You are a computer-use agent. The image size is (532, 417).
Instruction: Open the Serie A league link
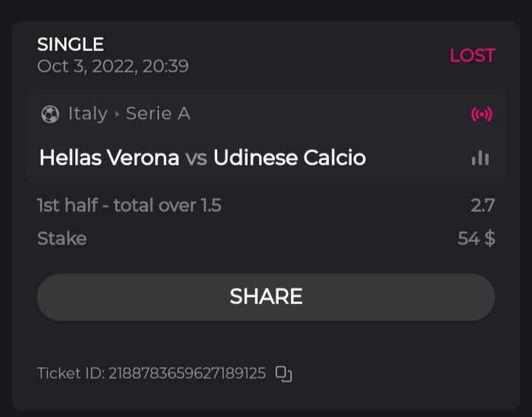pos(158,114)
